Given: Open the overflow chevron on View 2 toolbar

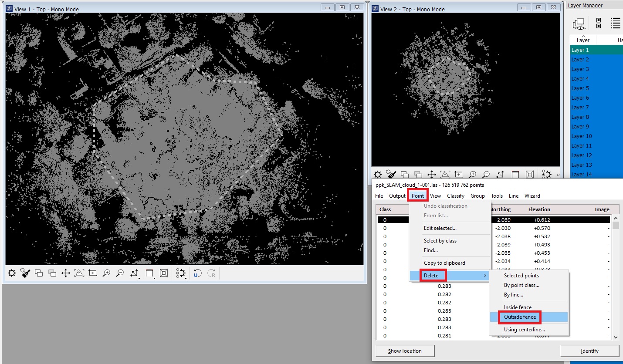Looking at the screenshot, I should 558,174.
